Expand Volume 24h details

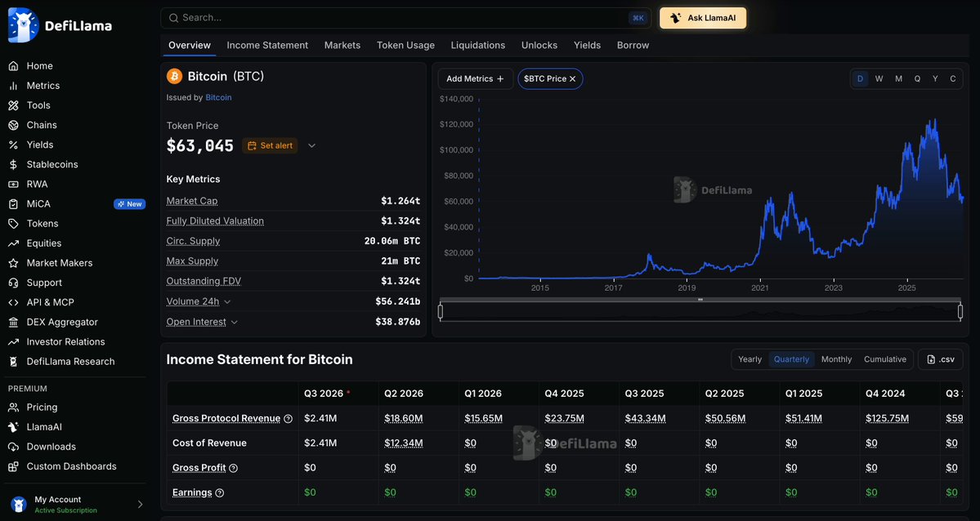pyautogui.click(x=227, y=301)
